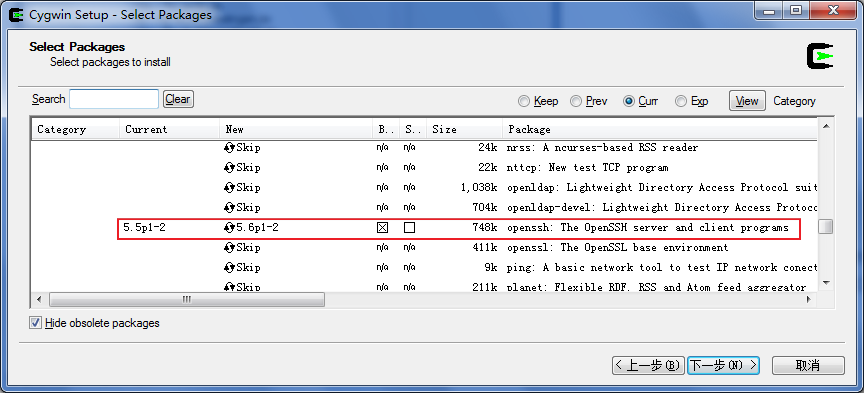Cycle the Skip icon for the ping package

[230, 267]
